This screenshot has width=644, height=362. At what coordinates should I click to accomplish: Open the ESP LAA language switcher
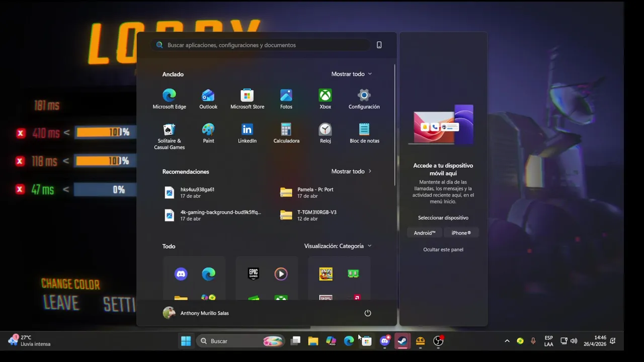pos(549,341)
